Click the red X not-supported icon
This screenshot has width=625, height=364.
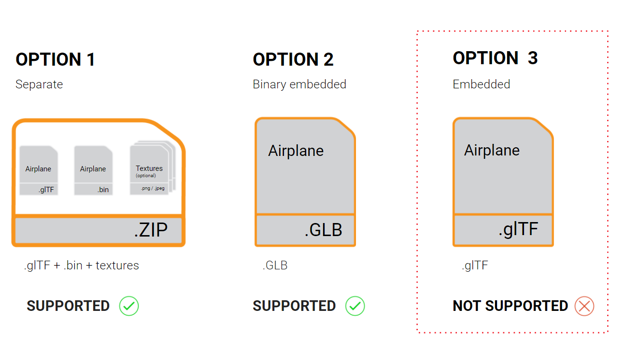point(584,306)
